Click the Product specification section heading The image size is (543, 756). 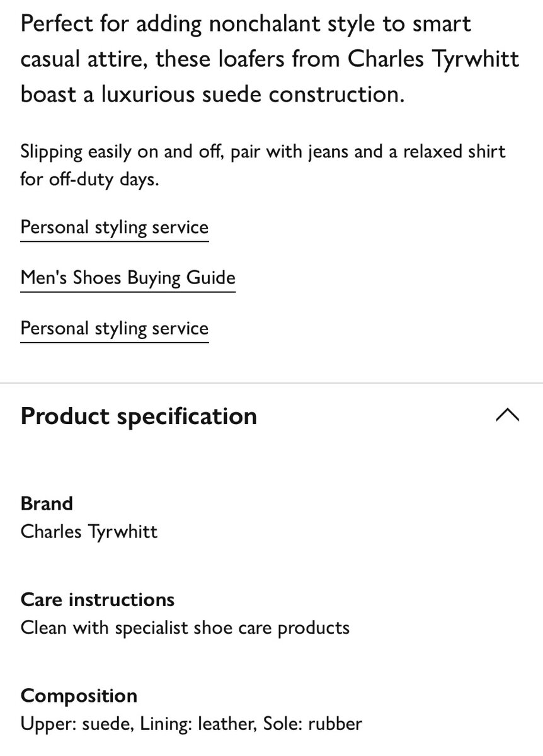tap(139, 416)
